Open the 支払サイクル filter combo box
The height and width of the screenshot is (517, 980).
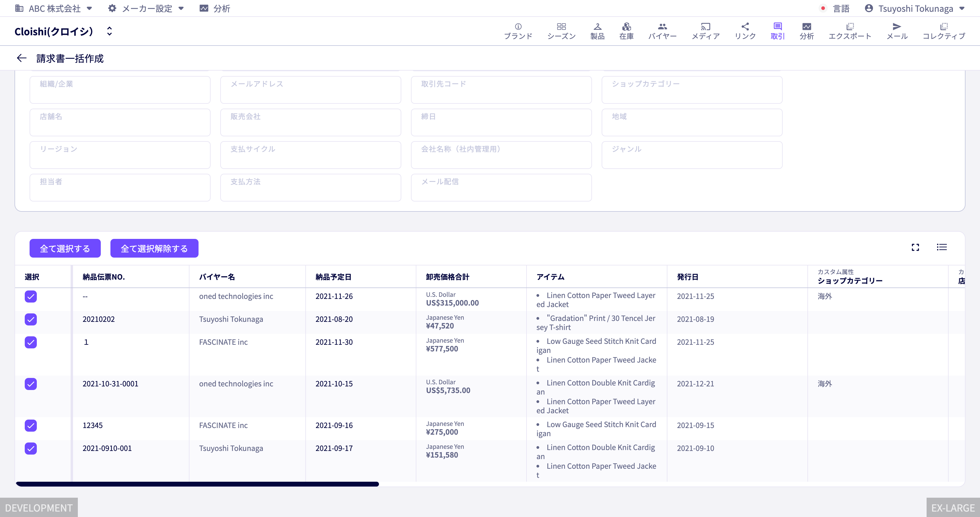(310, 155)
